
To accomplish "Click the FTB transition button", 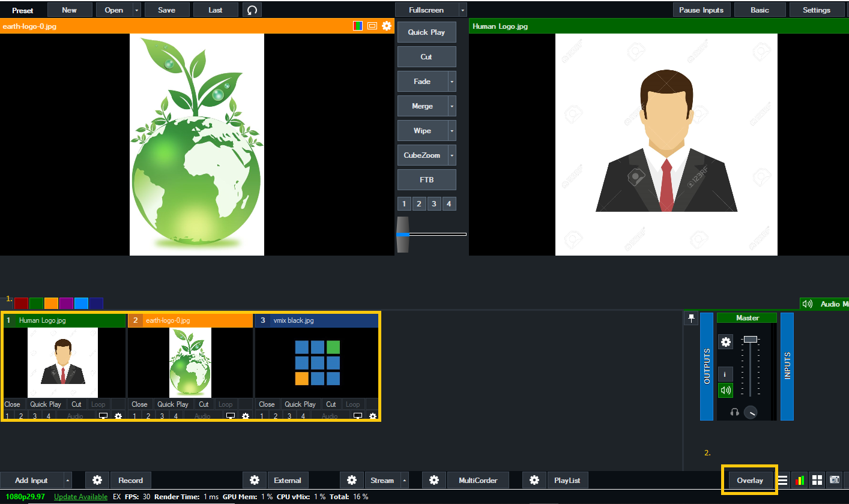I will pyautogui.click(x=427, y=180).
